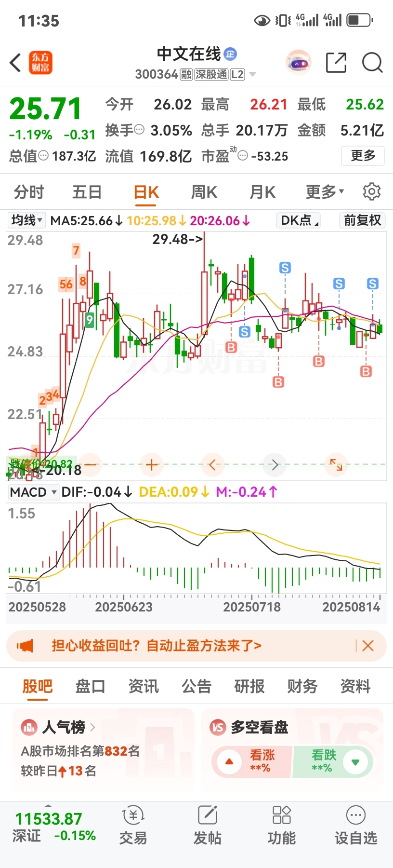The image size is (393, 868).
Task: Expand the 深证 index bar
Action: click(x=48, y=806)
